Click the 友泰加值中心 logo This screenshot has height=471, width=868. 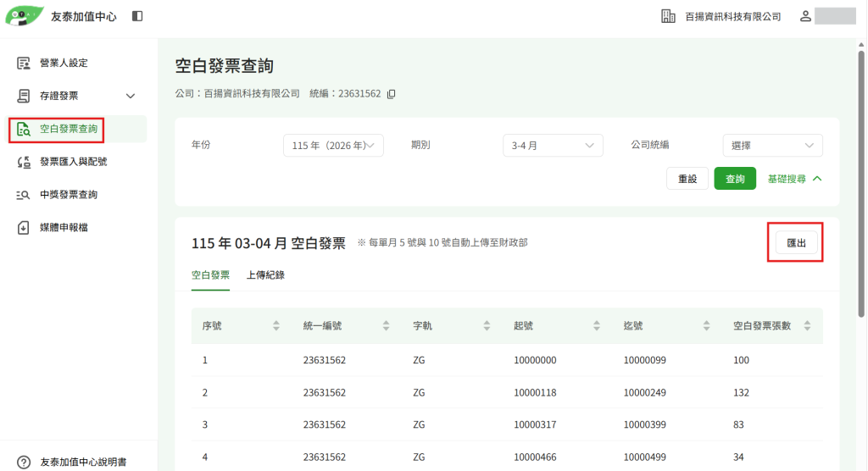point(25,16)
